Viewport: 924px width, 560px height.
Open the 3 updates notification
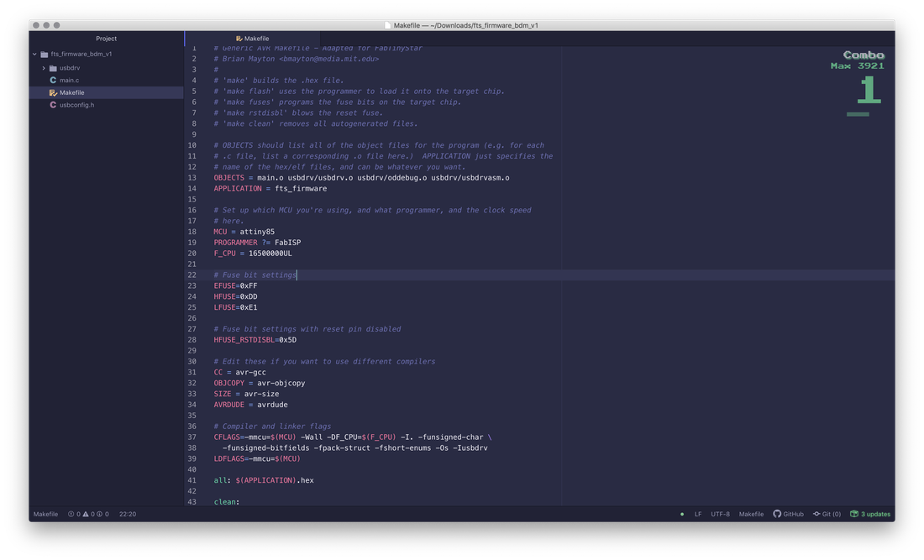tap(869, 514)
